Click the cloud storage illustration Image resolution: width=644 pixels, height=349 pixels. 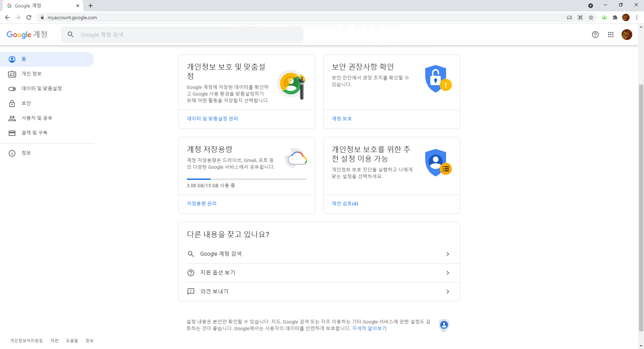pyautogui.click(x=296, y=158)
